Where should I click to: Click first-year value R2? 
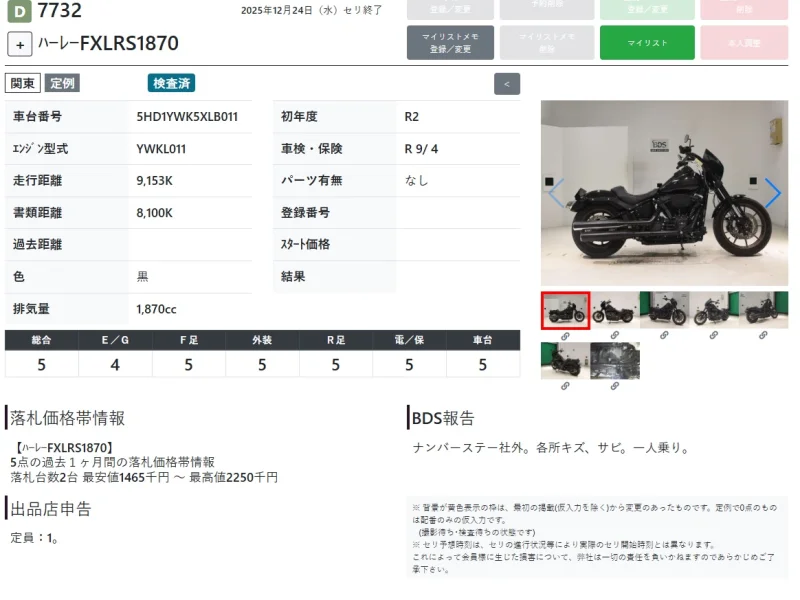412,117
